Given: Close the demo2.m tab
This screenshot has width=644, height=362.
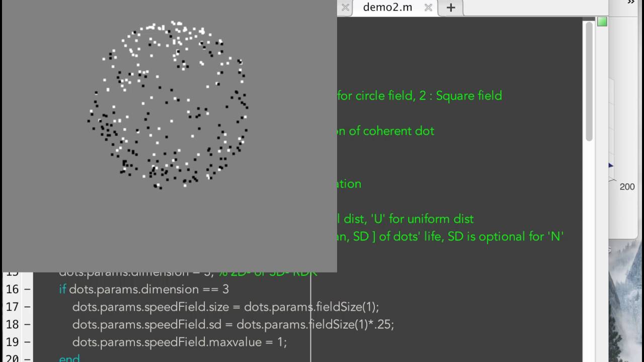Looking at the screenshot, I should (428, 8).
